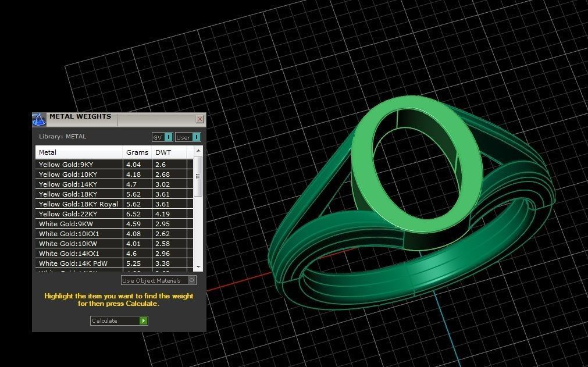Select the Yellow Gold:14KY row
The image size is (588, 367).
point(79,184)
